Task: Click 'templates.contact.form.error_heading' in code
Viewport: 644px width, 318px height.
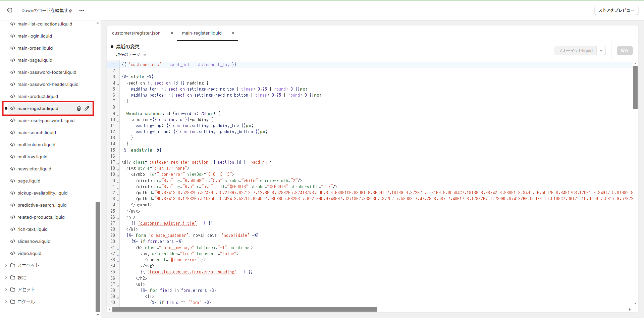Action: point(192,272)
